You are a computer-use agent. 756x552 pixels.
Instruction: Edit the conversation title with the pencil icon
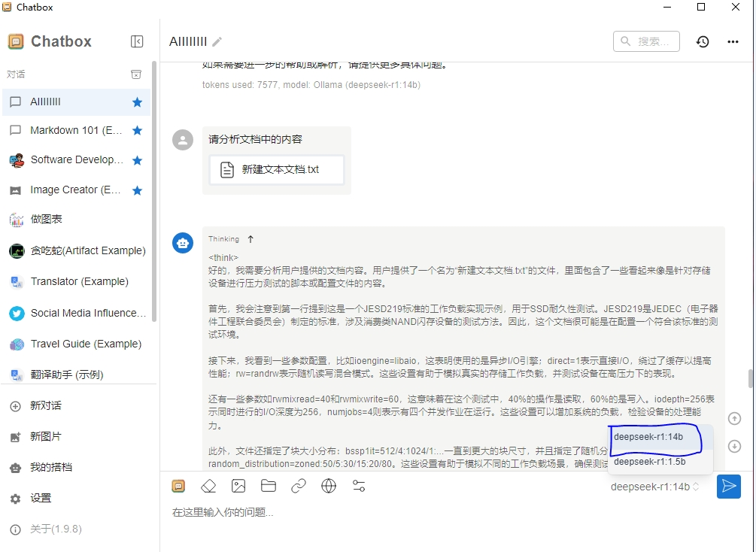pyautogui.click(x=217, y=41)
